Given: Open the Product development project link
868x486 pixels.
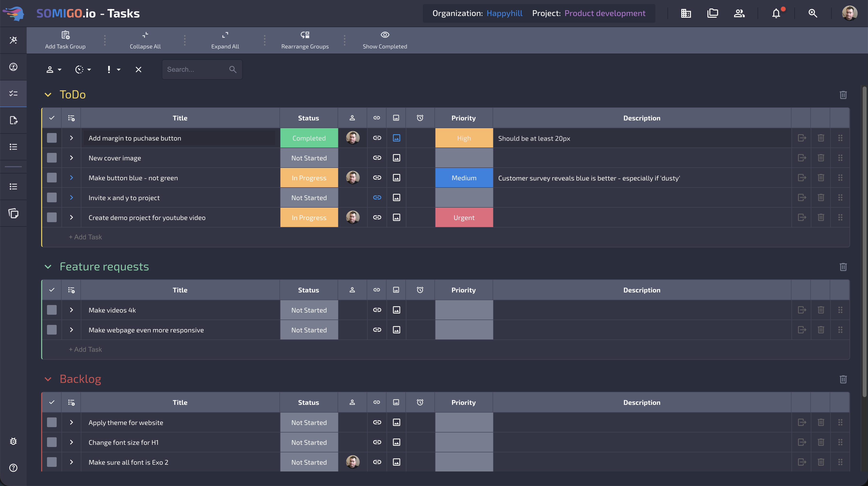Looking at the screenshot, I should [605, 14].
